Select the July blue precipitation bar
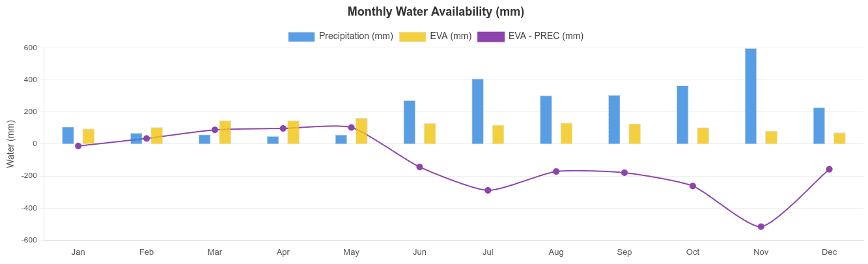The image size is (868, 264). click(478, 111)
